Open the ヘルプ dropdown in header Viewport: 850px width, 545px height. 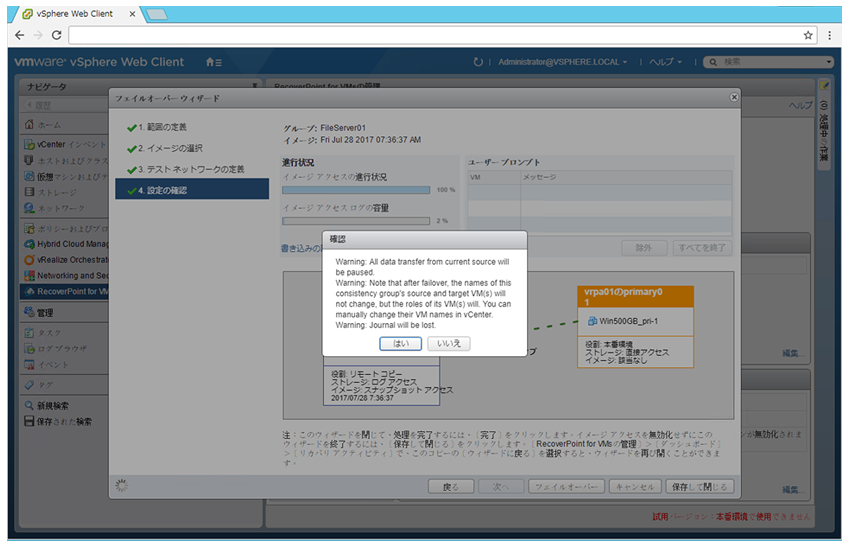[666, 62]
